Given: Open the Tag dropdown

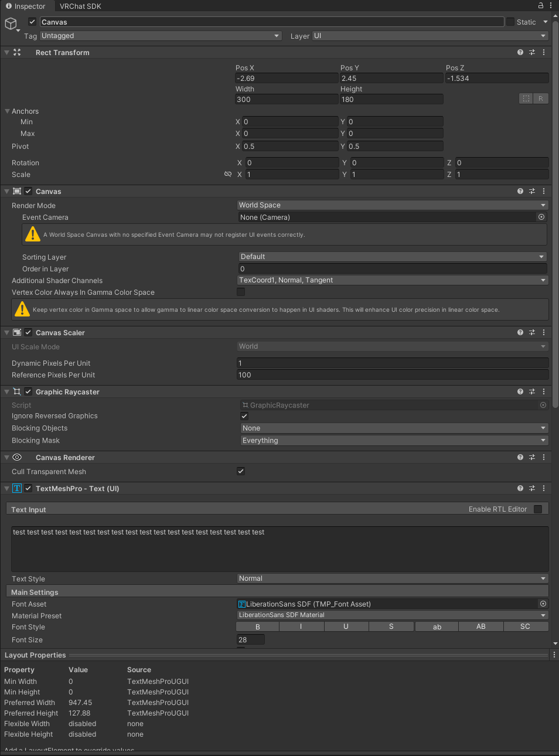Looking at the screenshot, I should tap(161, 36).
